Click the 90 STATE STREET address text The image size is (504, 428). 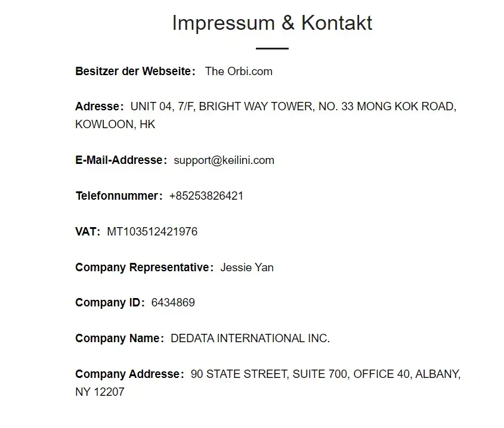239,374
